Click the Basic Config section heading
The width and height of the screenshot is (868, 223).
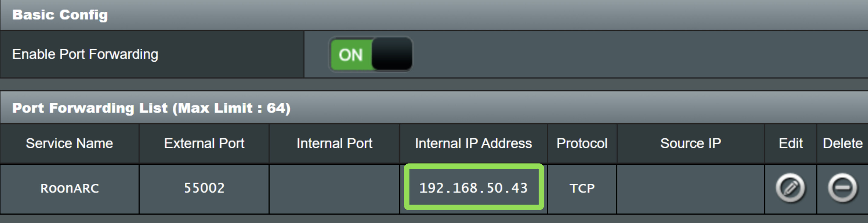(60, 15)
